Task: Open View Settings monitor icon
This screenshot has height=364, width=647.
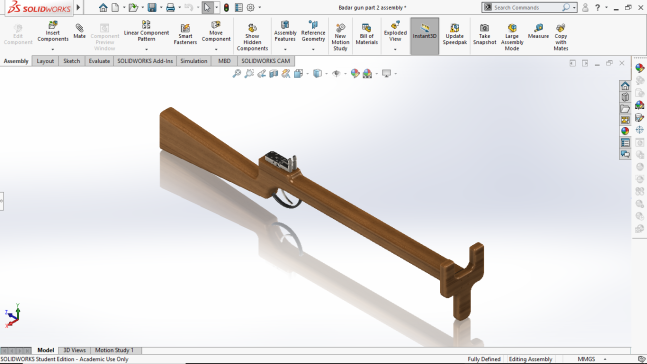Action: 386,73
